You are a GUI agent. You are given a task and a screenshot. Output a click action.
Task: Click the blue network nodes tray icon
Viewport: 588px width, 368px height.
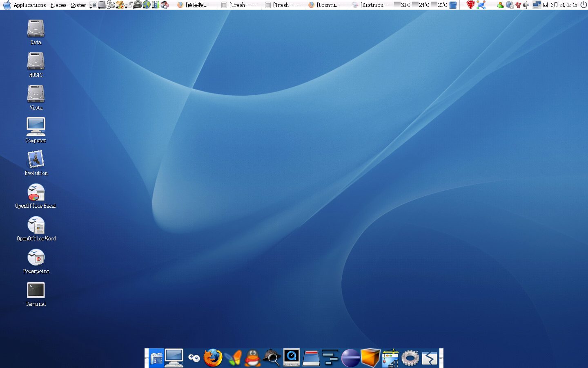point(481,5)
